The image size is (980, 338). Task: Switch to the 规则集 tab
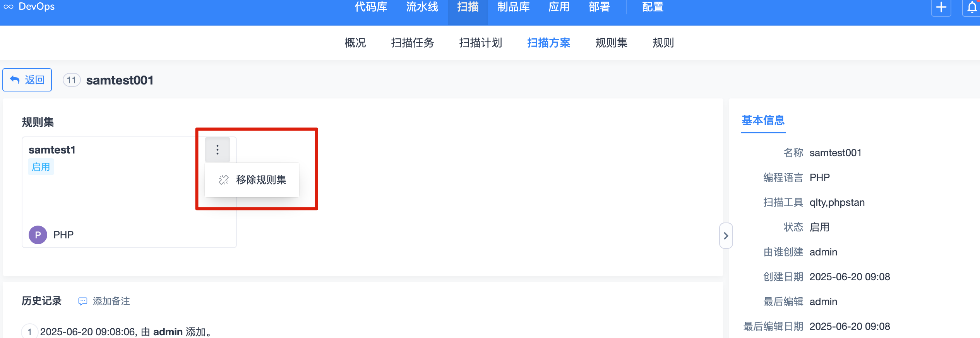[x=612, y=43]
